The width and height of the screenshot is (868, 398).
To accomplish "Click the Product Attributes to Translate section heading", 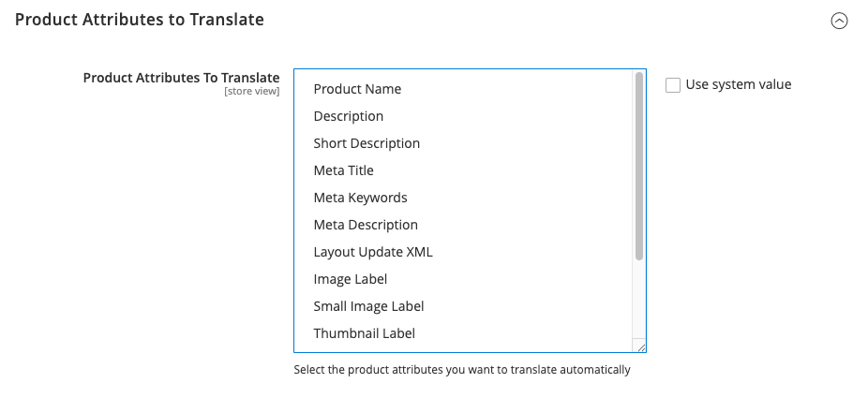I will pos(139,20).
